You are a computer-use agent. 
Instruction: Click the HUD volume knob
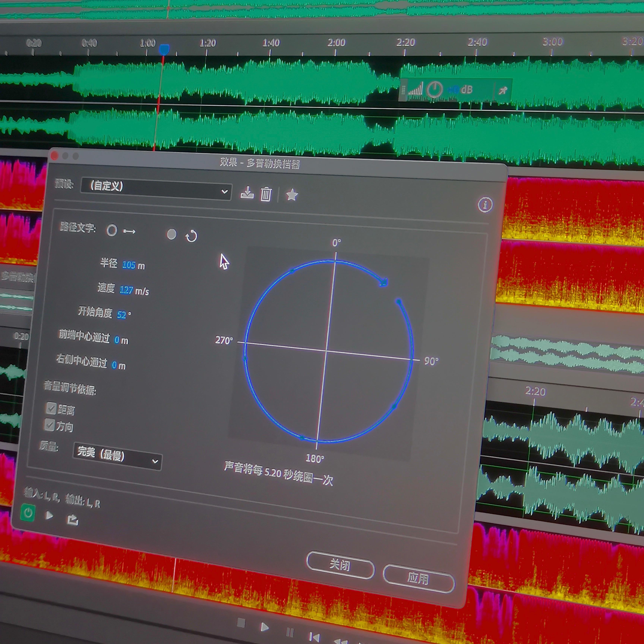435,89
